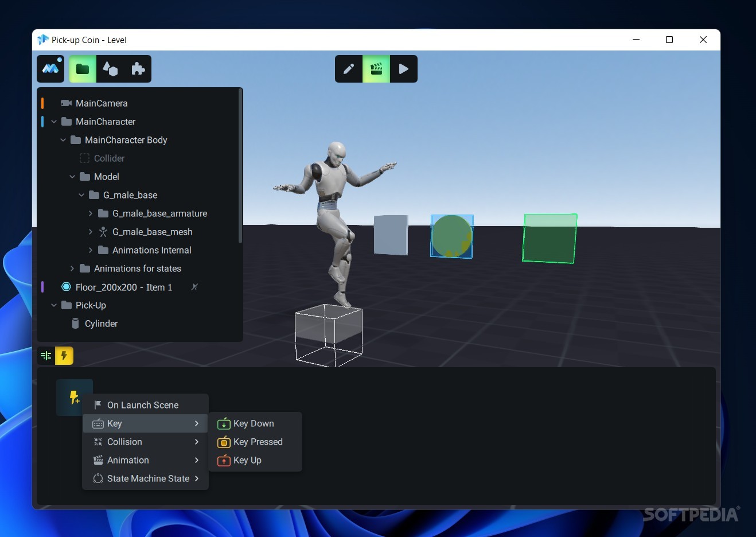Screen dimensions: 756x537
Task: Click the blue color tag beside MainCharacter
Action: (42, 122)
